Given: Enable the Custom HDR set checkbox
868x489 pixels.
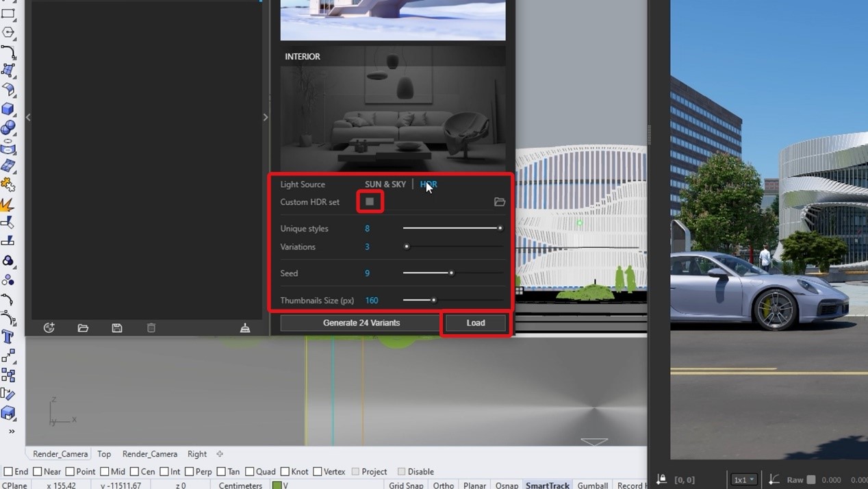Looking at the screenshot, I should 370,201.
